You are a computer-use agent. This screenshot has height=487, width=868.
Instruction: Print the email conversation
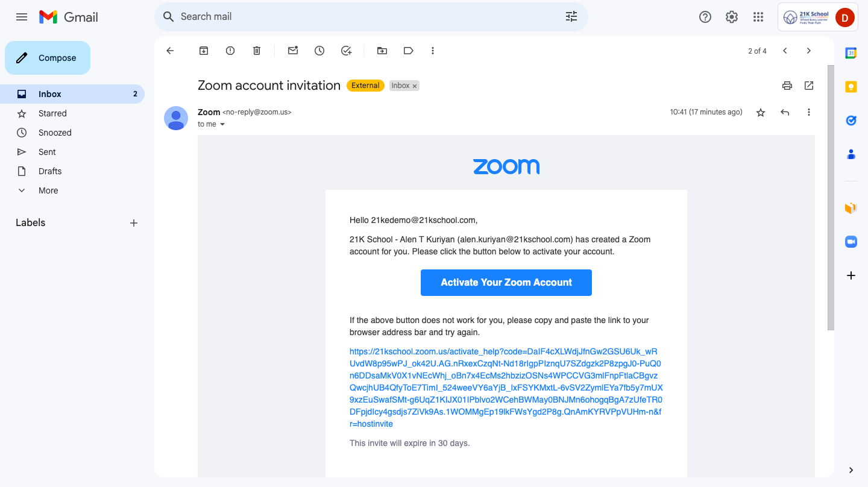tap(787, 86)
